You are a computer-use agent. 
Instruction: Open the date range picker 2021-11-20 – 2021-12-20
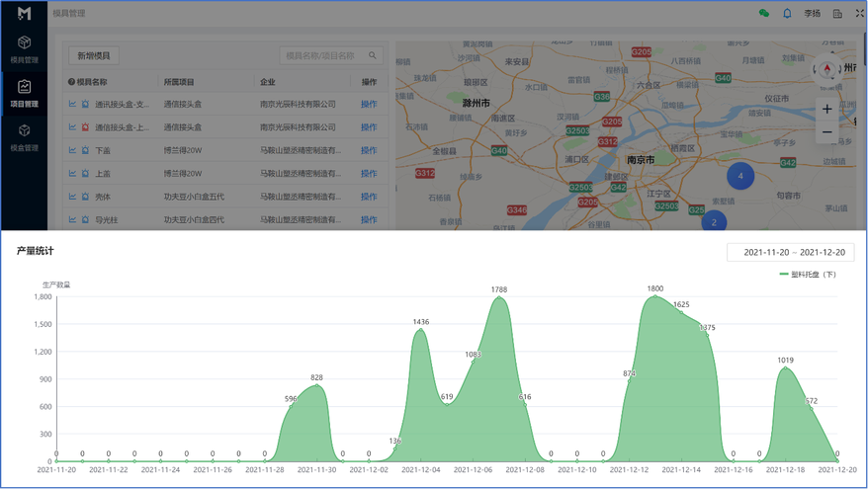click(x=790, y=253)
